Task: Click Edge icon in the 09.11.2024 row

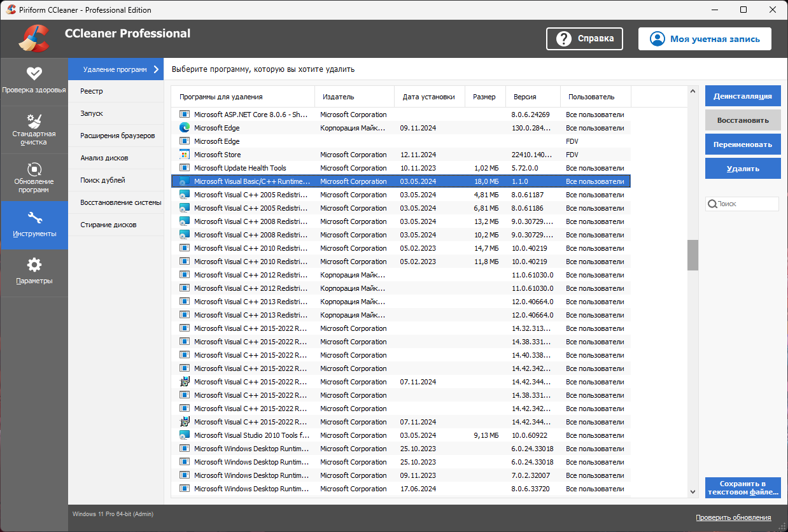Action: coord(185,128)
